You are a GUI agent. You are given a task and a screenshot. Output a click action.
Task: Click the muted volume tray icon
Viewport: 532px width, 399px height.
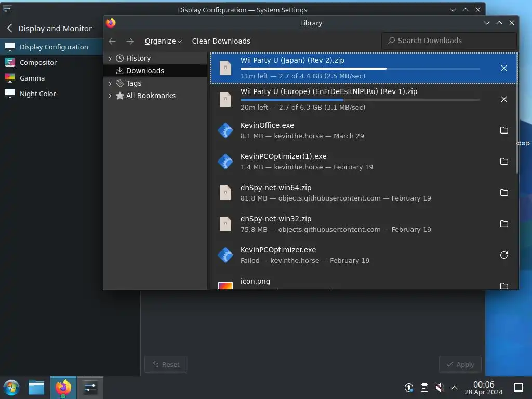click(x=440, y=388)
